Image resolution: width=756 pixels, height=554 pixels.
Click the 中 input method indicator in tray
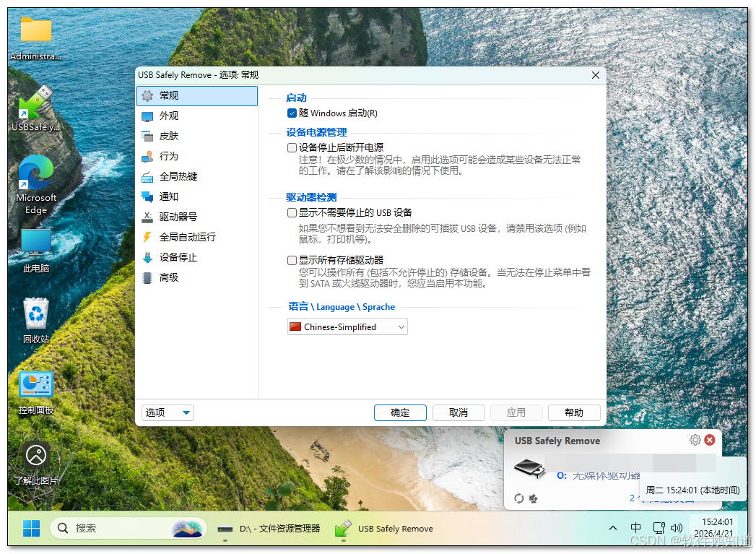pos(636,528)
